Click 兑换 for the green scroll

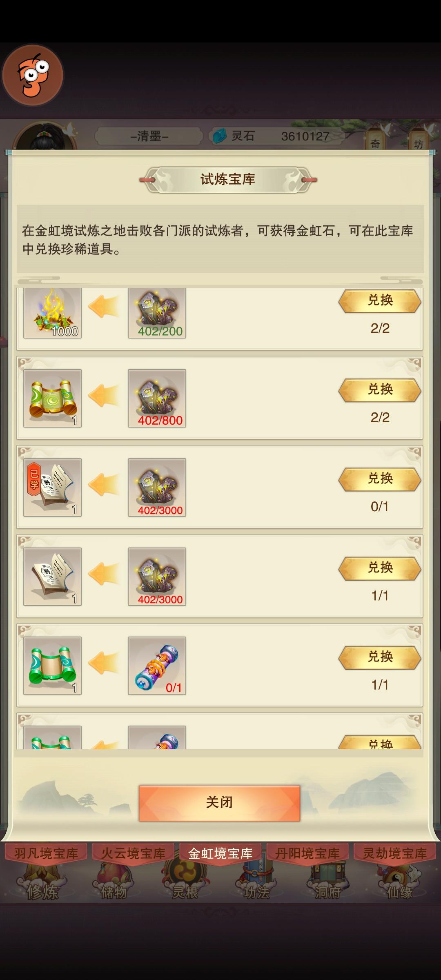coord(380,657)
